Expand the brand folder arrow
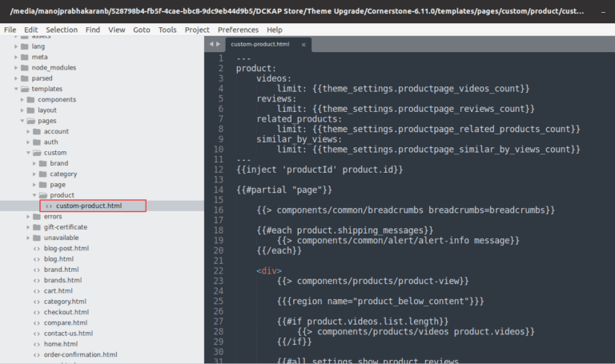The width and height of the screenshot is (615, 364). pos(34,163)
